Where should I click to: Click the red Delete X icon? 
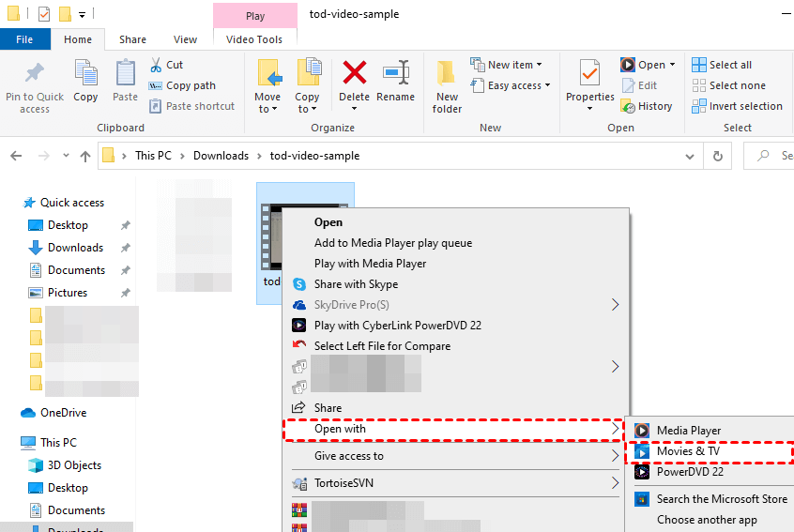[x=355, y=72]
